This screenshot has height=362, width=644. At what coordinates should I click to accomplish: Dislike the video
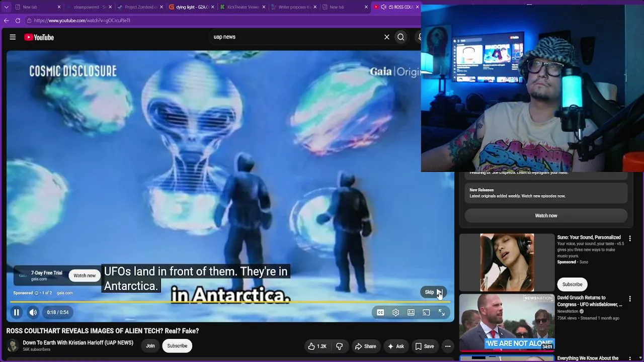(x=340, y=346)
